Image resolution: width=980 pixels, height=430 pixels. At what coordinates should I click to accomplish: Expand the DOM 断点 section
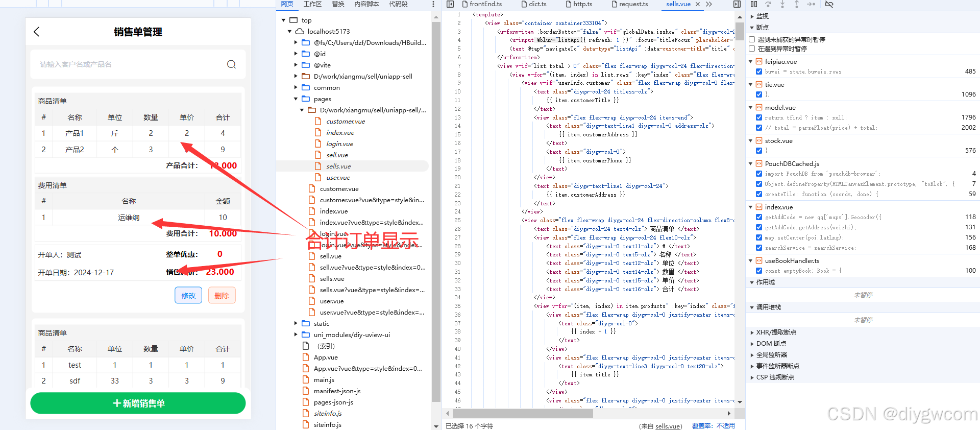click(752, 344)
